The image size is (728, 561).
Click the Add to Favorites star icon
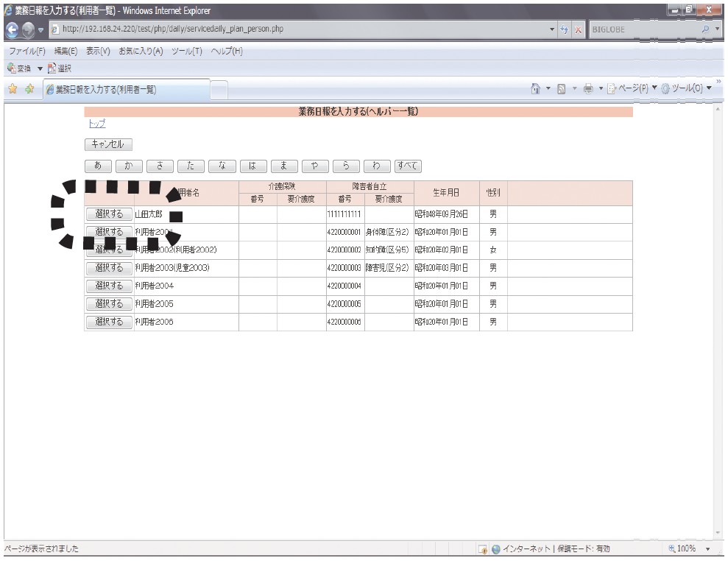pos(29,88)
